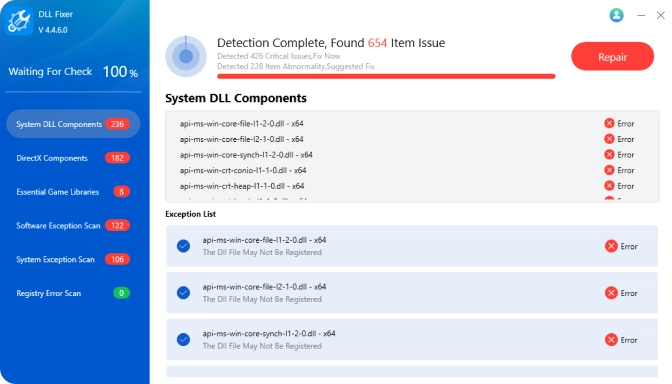Click the green 0 badge on Registry Error Scan

click(x=121, y=293)
